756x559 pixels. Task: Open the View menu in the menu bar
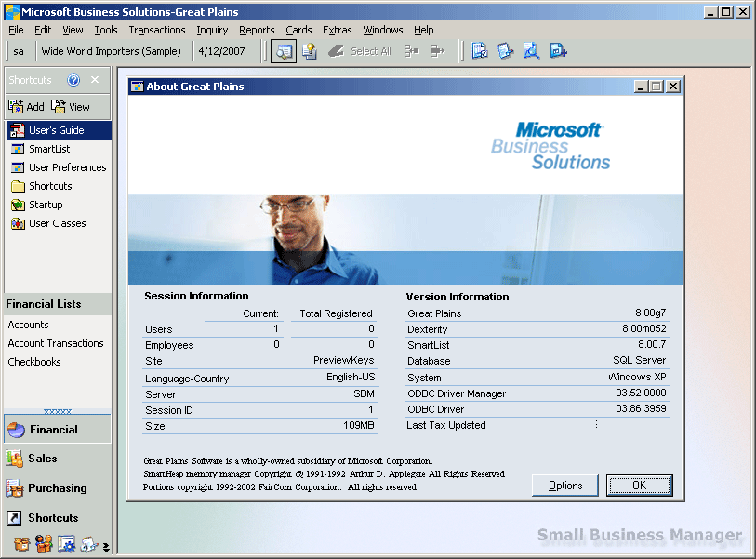pos(73,30)
